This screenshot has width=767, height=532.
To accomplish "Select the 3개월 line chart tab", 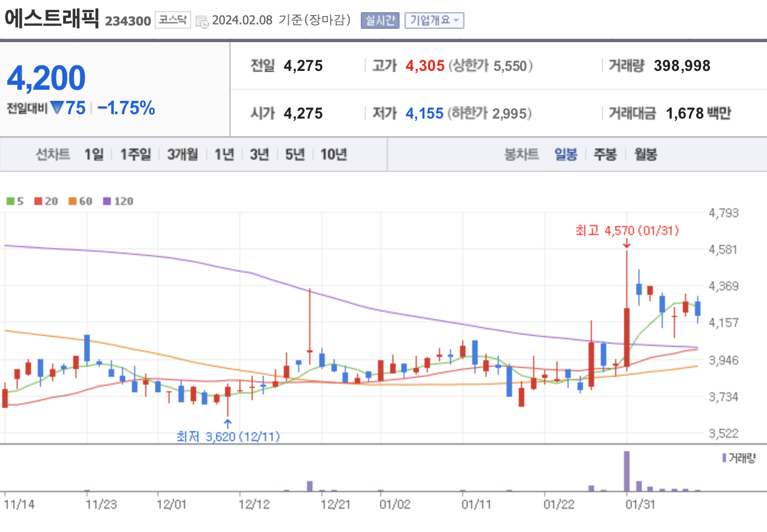I will 183,154.
